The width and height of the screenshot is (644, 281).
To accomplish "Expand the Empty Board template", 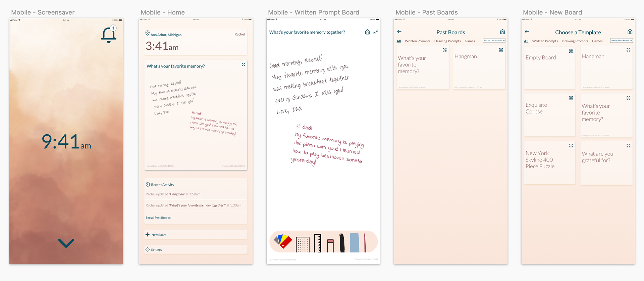I will [571, 51].
